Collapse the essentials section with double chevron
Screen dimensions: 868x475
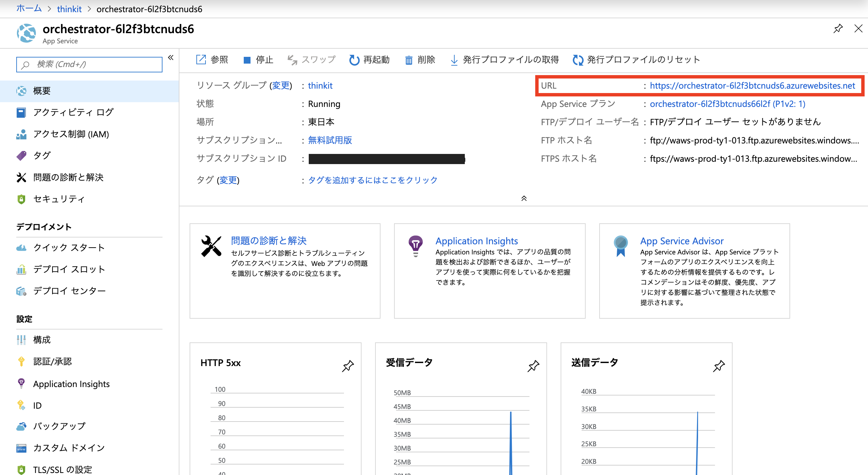(x=524, y=199)
